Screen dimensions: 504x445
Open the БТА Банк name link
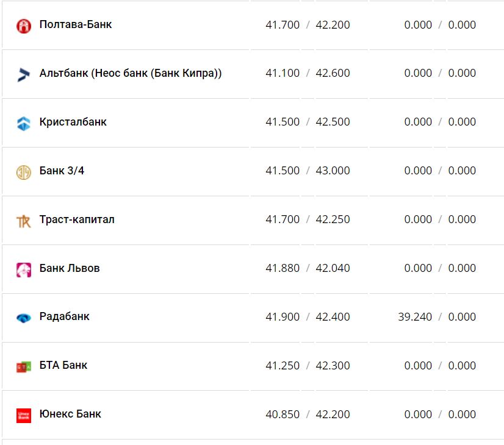[63, 365]
